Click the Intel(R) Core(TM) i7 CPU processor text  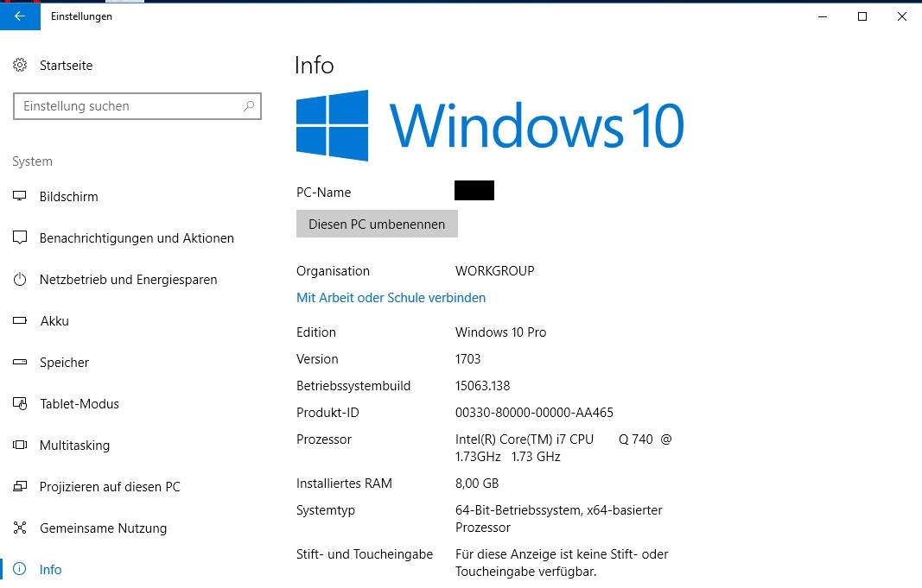(x=563, y=447)
